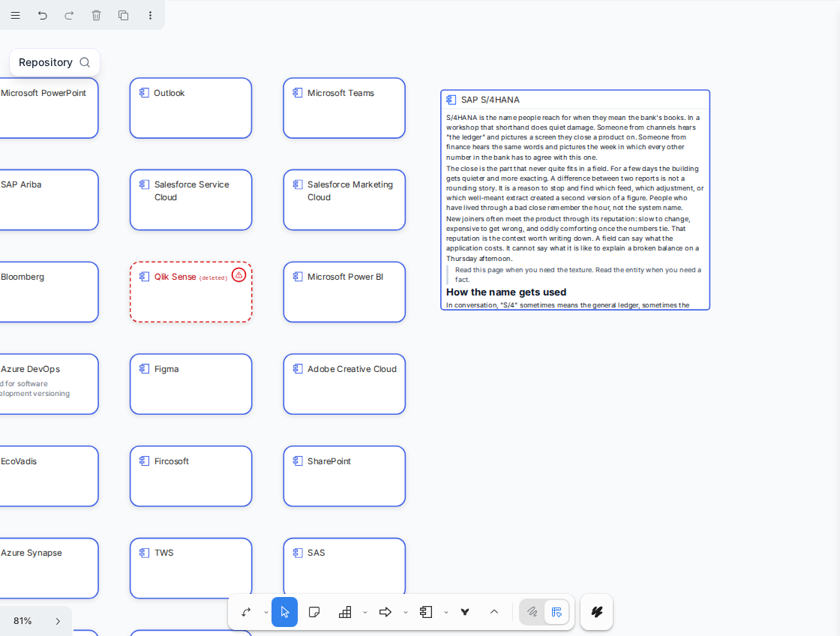840x636 pixels.
Task: Choose the stacked blocks shape tool
Action: [x=345, y=612]
